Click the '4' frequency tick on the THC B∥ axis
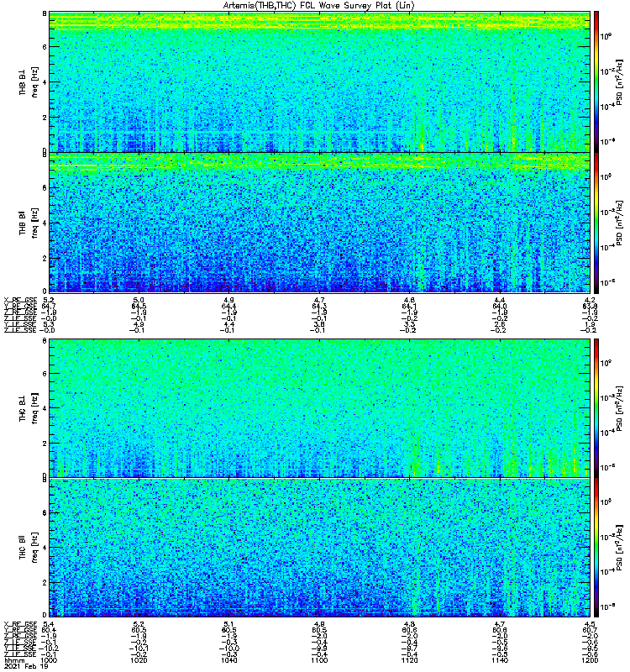The width and height of the screenshot is (630, 672). (45, 548)
